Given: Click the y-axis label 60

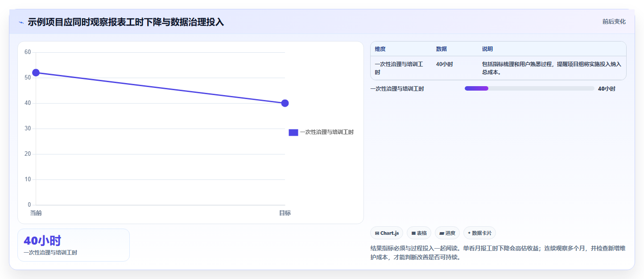Looking at the screenshot, I should coord(28,52).
